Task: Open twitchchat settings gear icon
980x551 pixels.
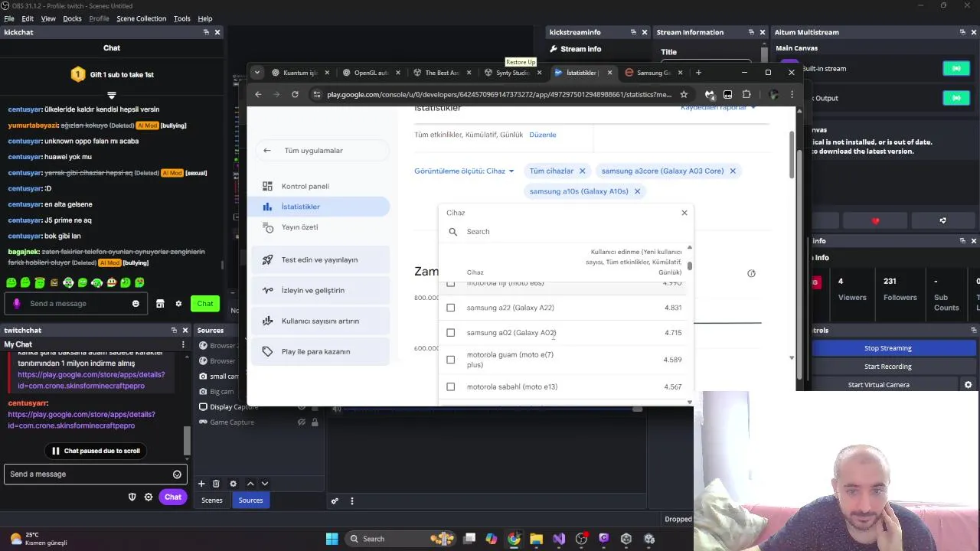Action: pyautogui.click(x=149, y=497)
